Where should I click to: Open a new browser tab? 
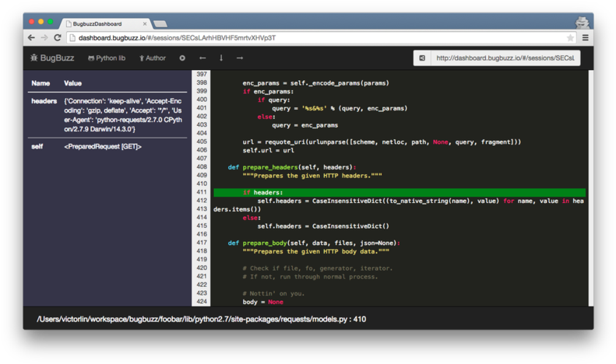coord(160,24)
